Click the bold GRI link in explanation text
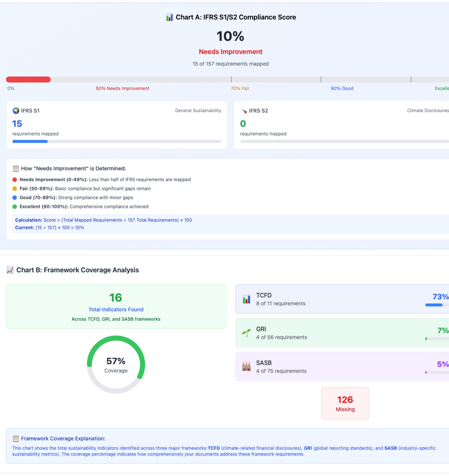 pos(308,448)
